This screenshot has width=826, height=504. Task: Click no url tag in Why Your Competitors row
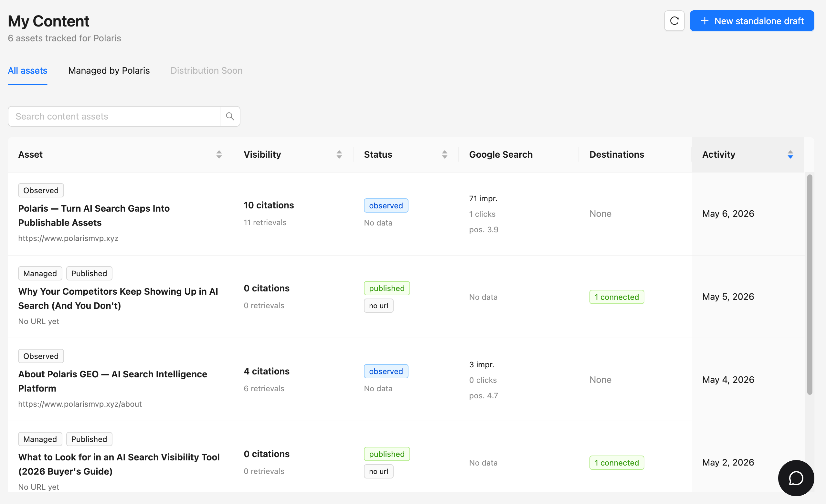click(378, 306)
